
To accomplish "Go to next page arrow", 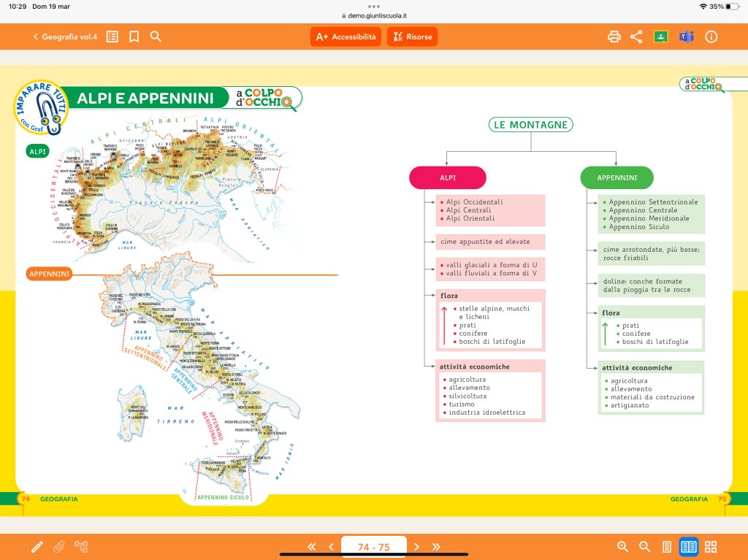I will tap(417, 546).
